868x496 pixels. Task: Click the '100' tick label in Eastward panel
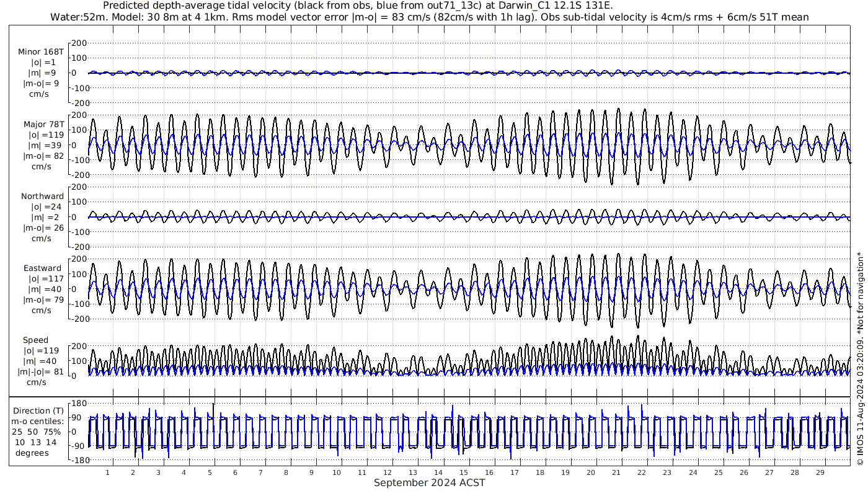pyautogui.click(x=78, y=274)
